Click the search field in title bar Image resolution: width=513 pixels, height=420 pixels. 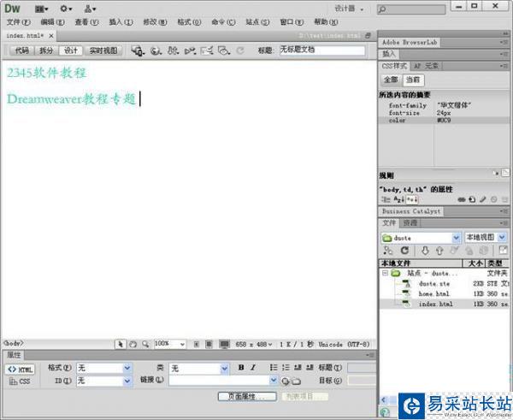(411, 9)
